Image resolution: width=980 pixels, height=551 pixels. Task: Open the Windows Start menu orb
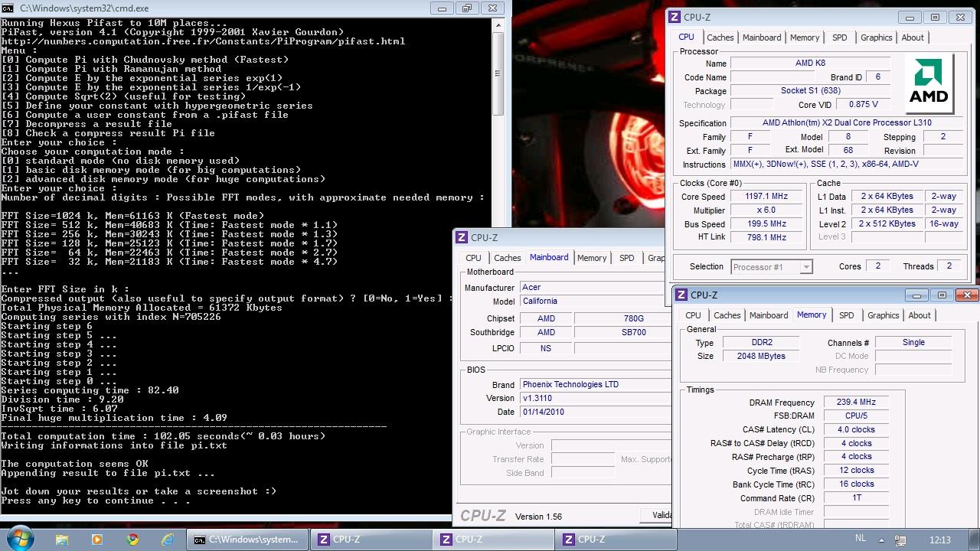pyautogui.click(x=18, y=538)
